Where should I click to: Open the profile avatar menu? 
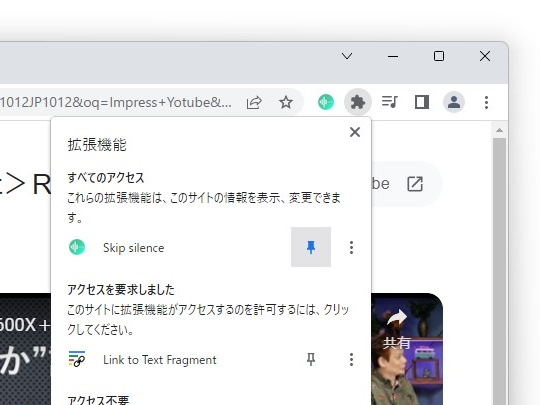pos(454,102)
